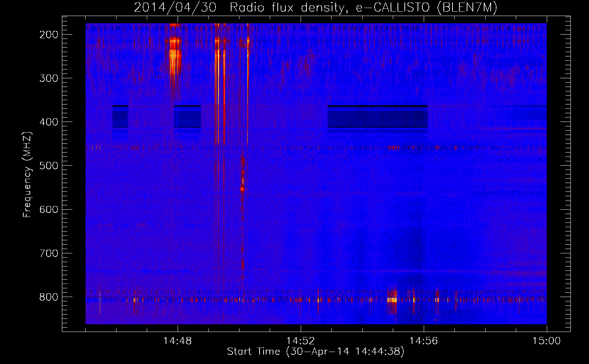Click the 'Start Time (30-Apr-14 14:44:38)' axis label
The width and height of the screenshot is (589, 364).
[316, 352]
